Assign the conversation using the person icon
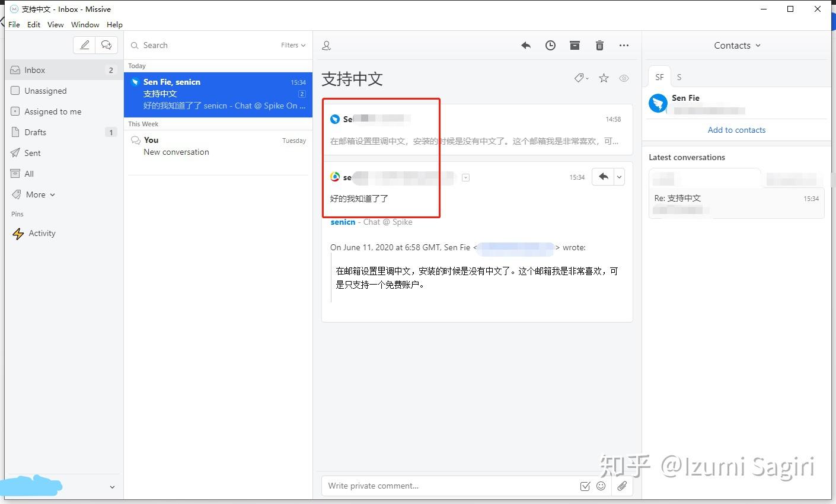This screenshot has width=836, height=504. pyautogui.click(x=326, y=45)
